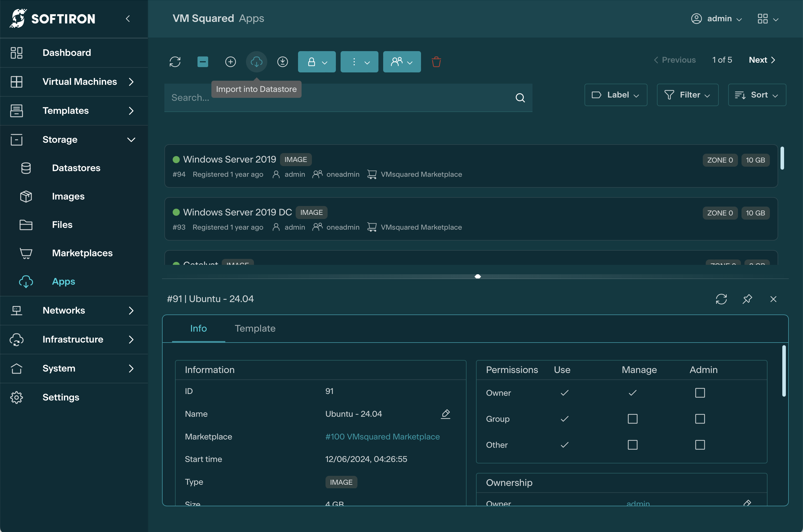Image resolution: width=803 pixels, height=532 pixels.
Task: Go to the Next page of apps
Action: 762,60
